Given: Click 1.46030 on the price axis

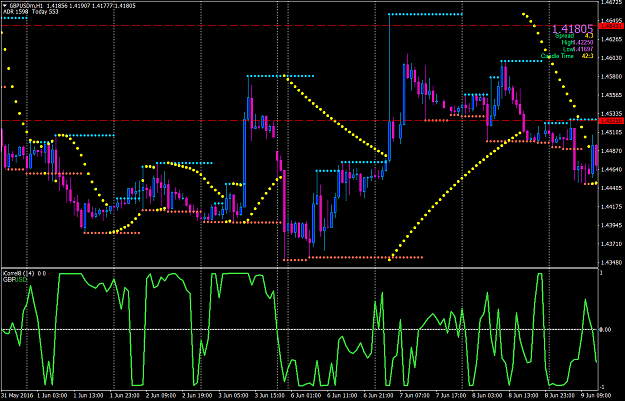Looking at the screenshot, I should [x=612, y=58].
